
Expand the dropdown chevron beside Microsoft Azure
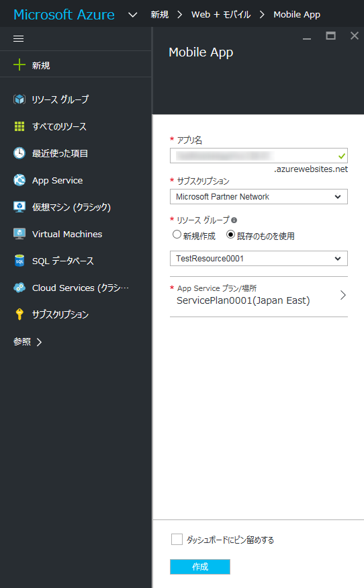tap(133, 15)
